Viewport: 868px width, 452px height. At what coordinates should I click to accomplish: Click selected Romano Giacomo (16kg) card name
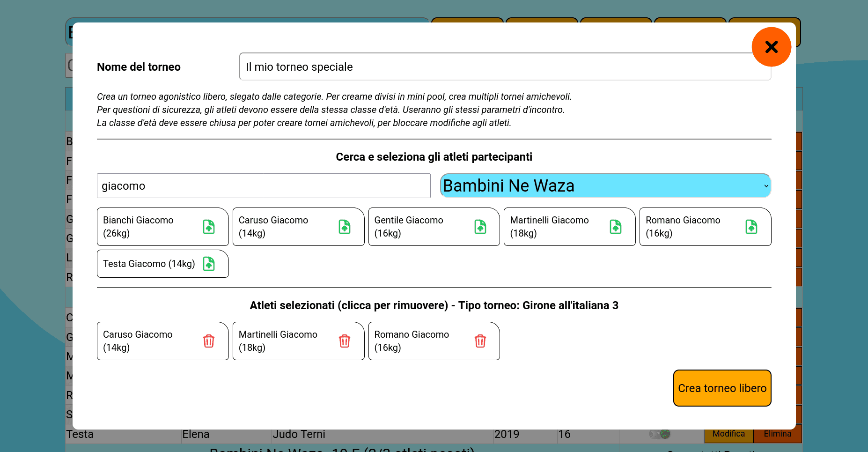tap(412, 341)
